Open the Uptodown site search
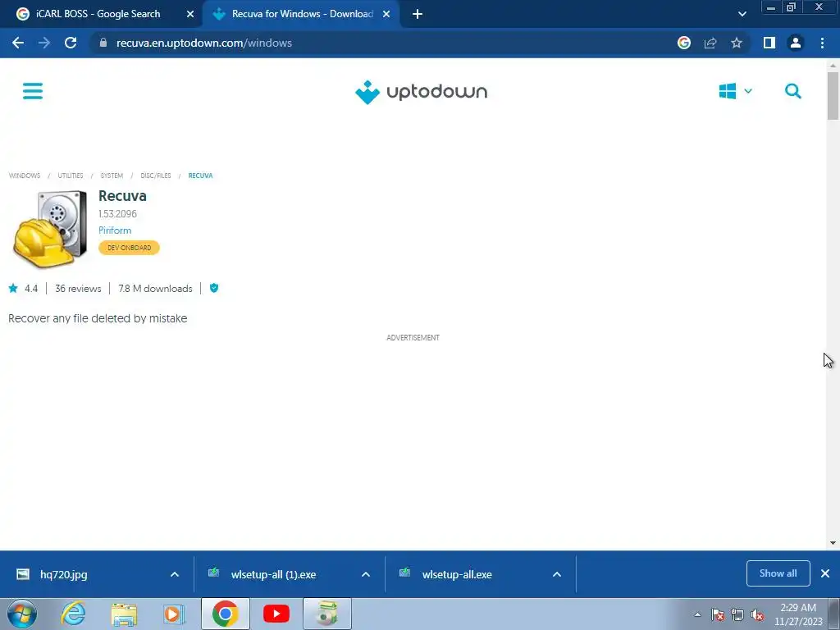 click(793, 91)
